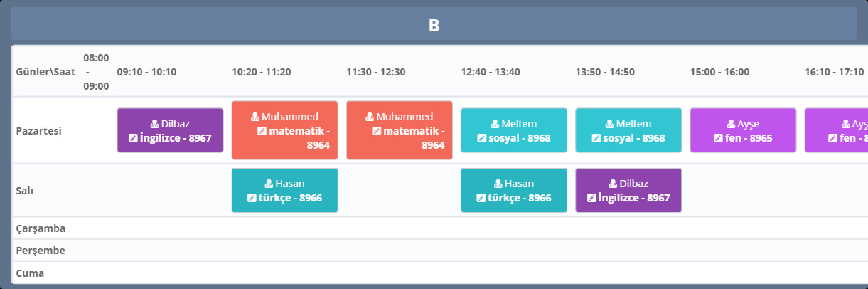The width and height of the screenshot is (868, 289).
Task: Click teacher icon on Monday 12:40 Meltem card
Action: tap(495, 124)
